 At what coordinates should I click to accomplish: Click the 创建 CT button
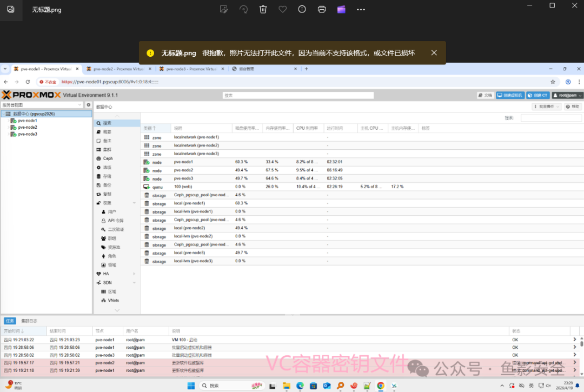538,95
